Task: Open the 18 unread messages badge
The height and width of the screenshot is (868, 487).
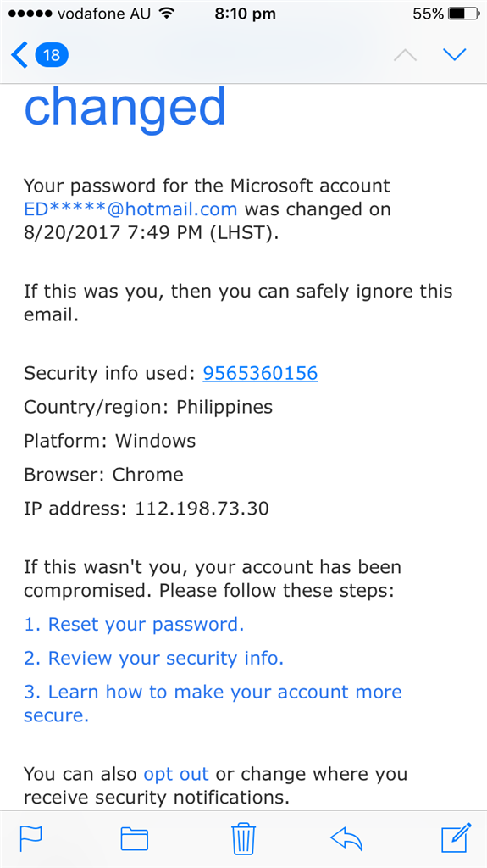Action: click(52, 55)
